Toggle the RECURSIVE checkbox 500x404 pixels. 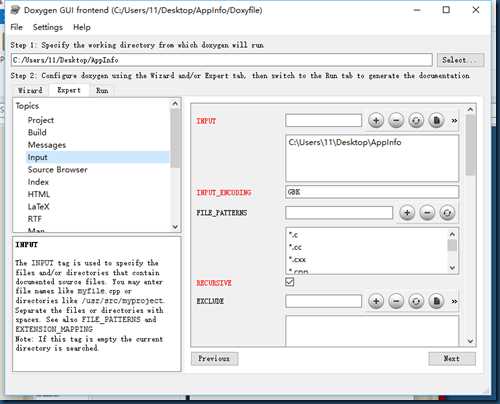click(290, 282)
